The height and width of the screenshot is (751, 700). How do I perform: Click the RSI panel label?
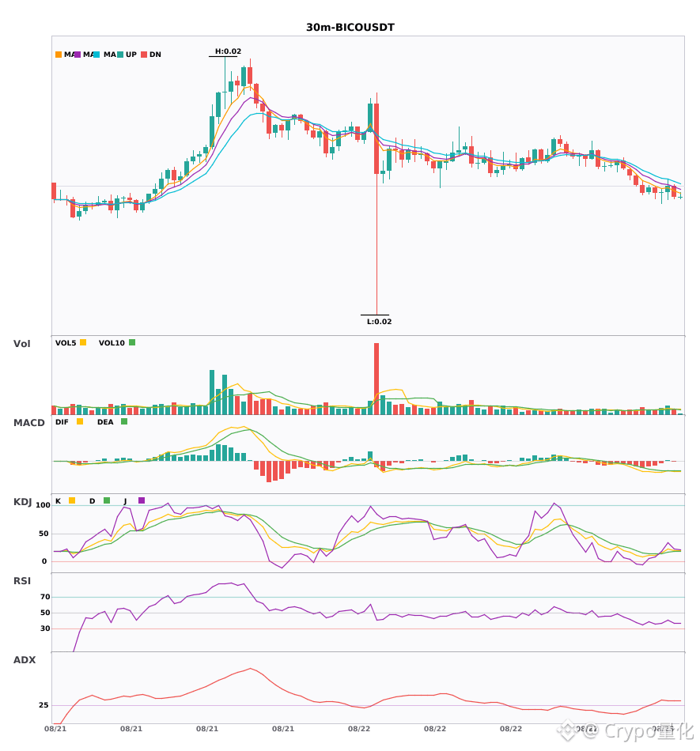tap(22, 581)
